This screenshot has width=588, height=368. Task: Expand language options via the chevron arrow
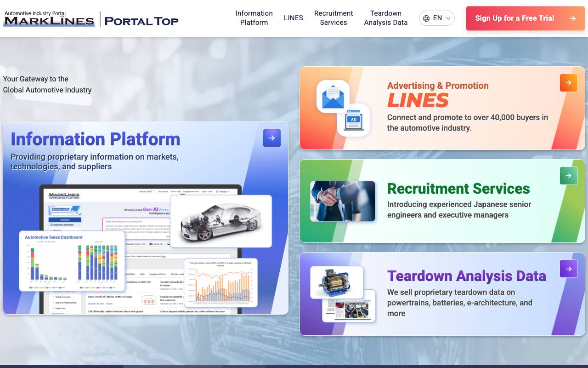tap(448, 18)
